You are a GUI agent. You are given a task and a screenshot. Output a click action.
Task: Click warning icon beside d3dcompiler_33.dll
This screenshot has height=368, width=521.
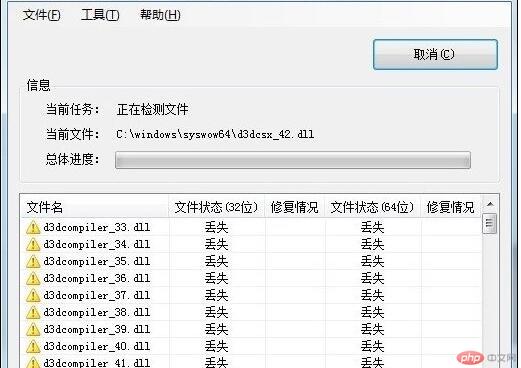33,227
